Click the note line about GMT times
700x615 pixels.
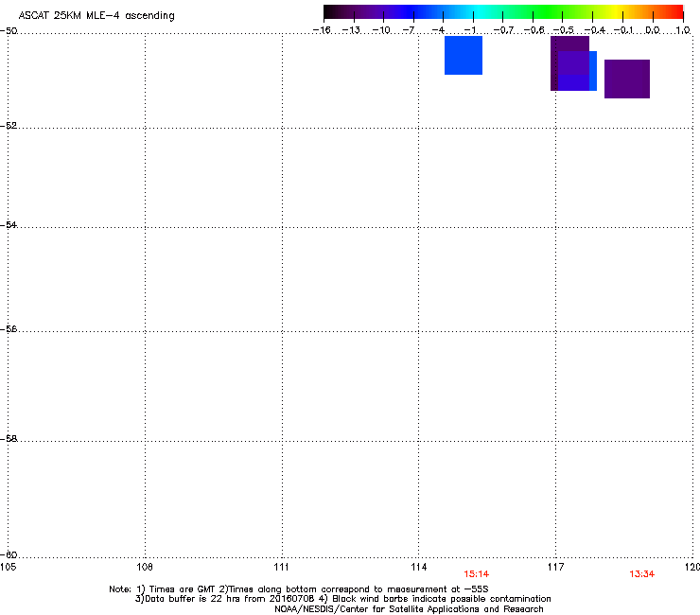(x=299, y=589)
